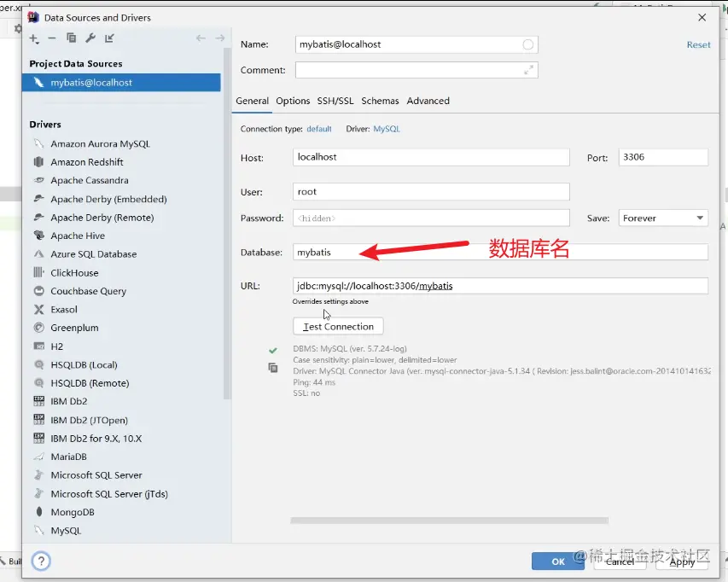
Task: Focus the User input field
Action: (x=431, y=192)
